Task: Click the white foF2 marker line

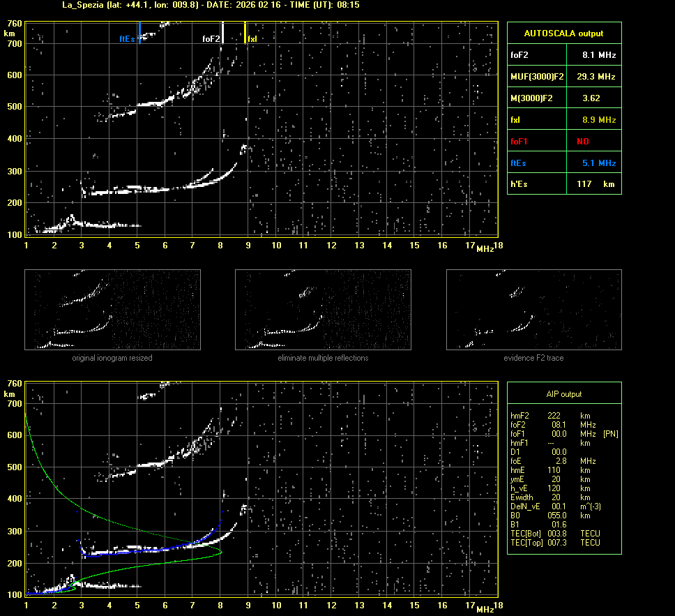Action: pos(222,31)
